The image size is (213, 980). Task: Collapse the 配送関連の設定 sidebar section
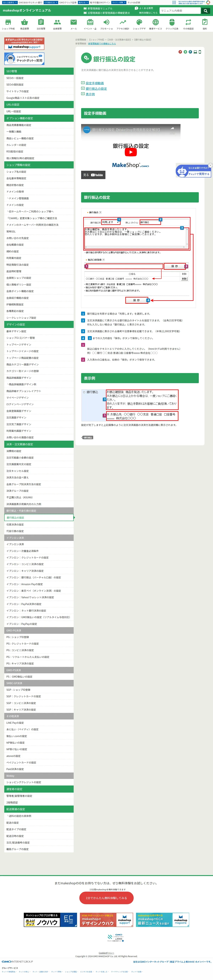(39, 809)
